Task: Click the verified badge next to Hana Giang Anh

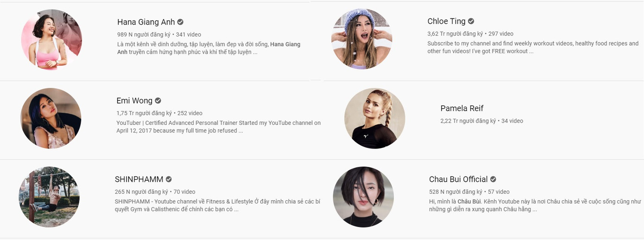Action: [x=180, y=22]
